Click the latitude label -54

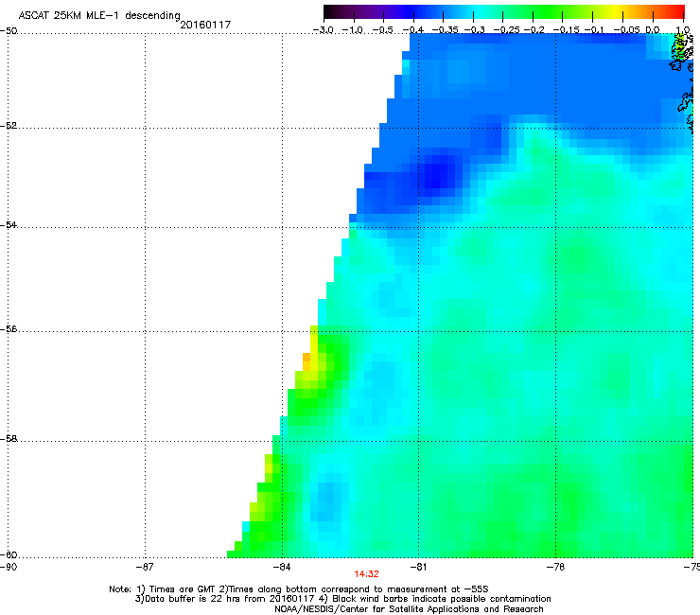pos(9,224)
